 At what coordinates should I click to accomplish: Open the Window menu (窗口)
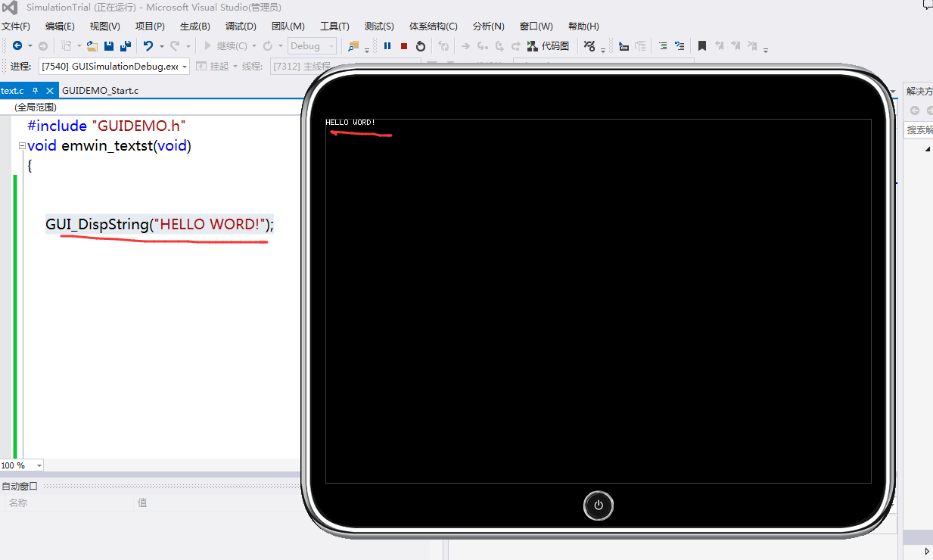(x=536, y=26)
